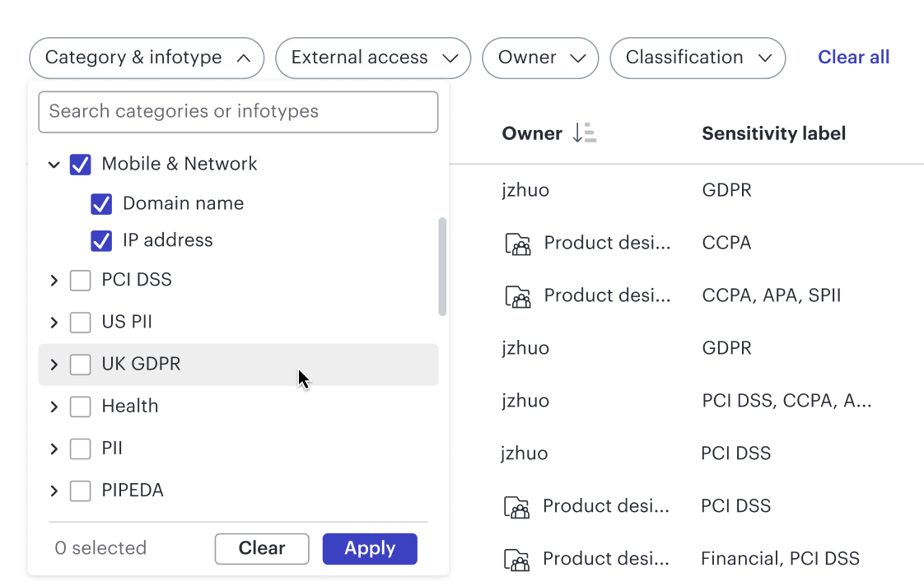Expand the US PII category
This screenshot has width=924, height=586.
coord(54,322)
